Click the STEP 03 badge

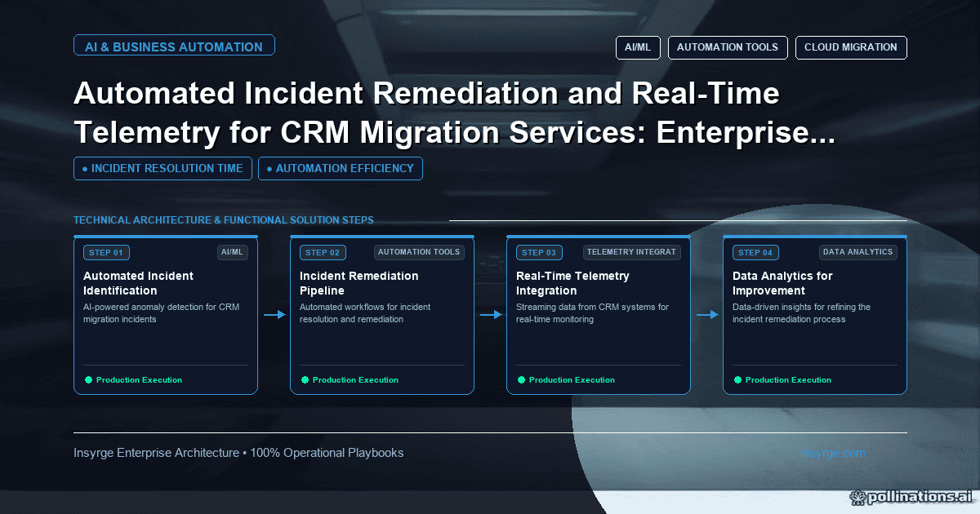(539, 253)
